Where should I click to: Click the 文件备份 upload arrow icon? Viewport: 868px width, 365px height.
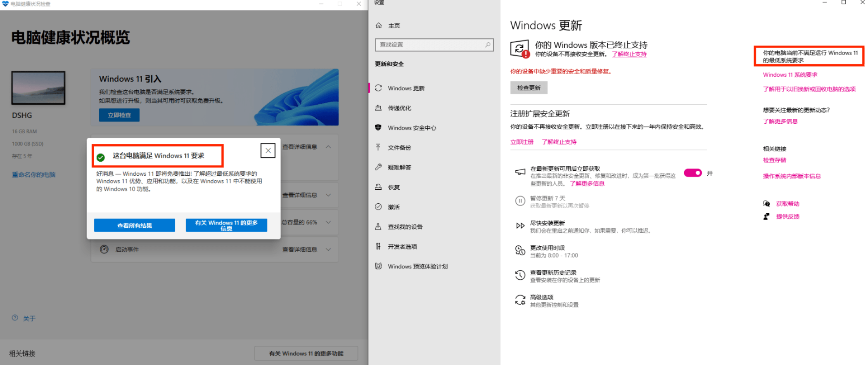(x=378, y=147)
